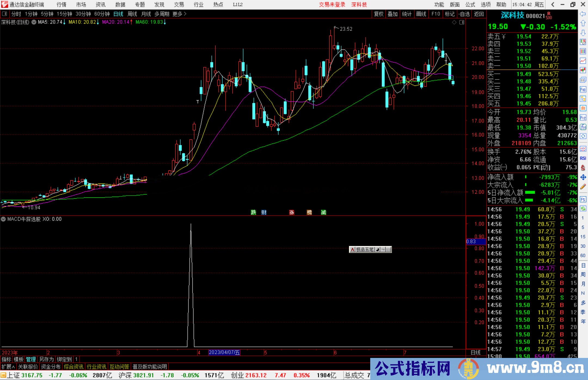This screenshot has height=380, width=588.
Task: Click the 复权 button above the chart
Action: (x=379, y=14)
